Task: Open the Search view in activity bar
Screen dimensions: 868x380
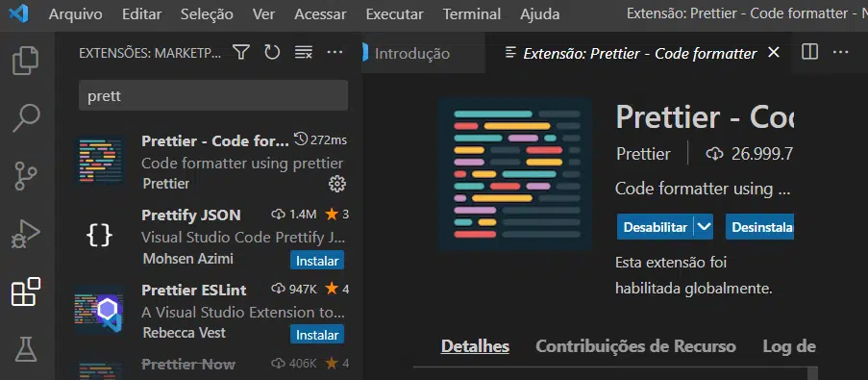Action: 26,118
